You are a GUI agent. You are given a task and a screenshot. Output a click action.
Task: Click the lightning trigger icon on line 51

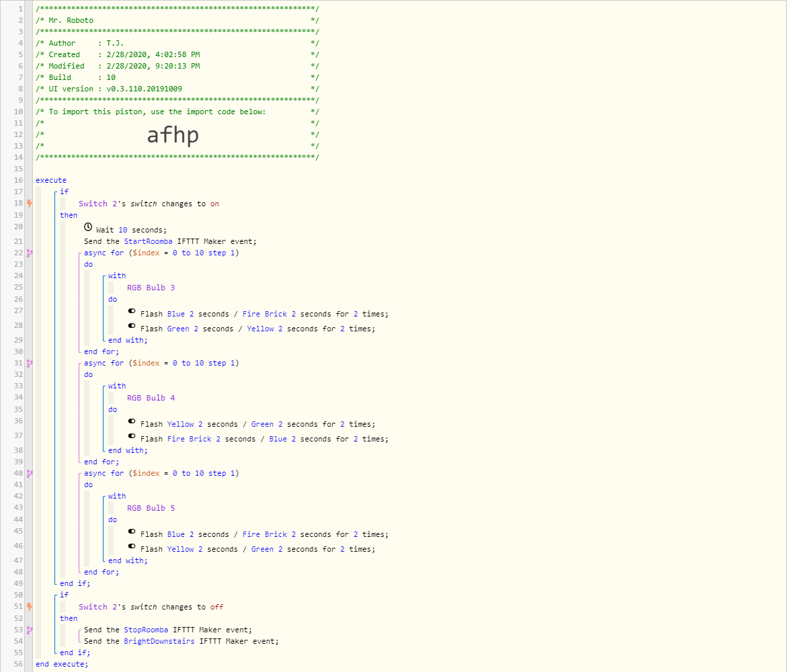tap(30, 606)
